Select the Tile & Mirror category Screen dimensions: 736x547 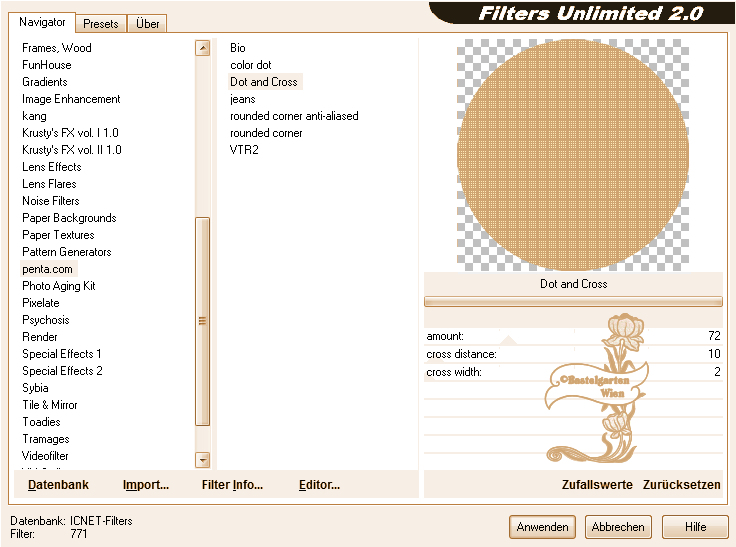pos(50,405)
